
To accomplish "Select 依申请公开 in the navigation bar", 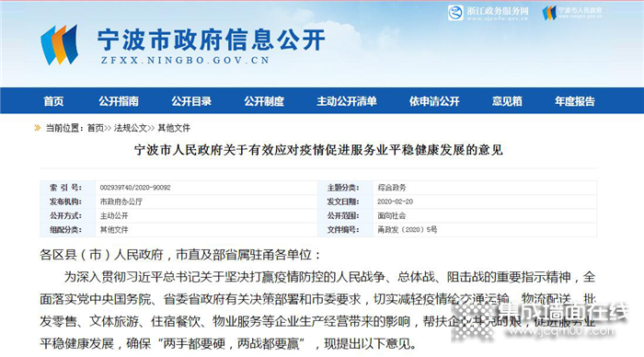I will point(434,101).
